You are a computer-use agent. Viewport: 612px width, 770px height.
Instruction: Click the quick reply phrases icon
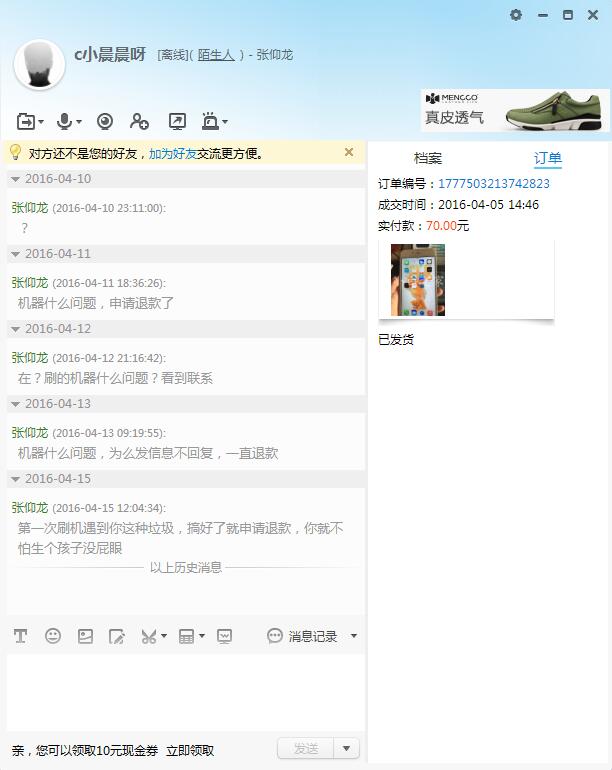click(x=224, y=636)
